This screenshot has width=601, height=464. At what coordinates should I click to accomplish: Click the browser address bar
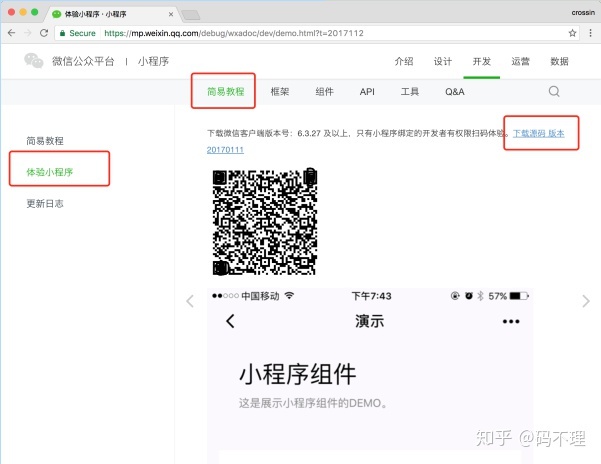coord(300,33)
